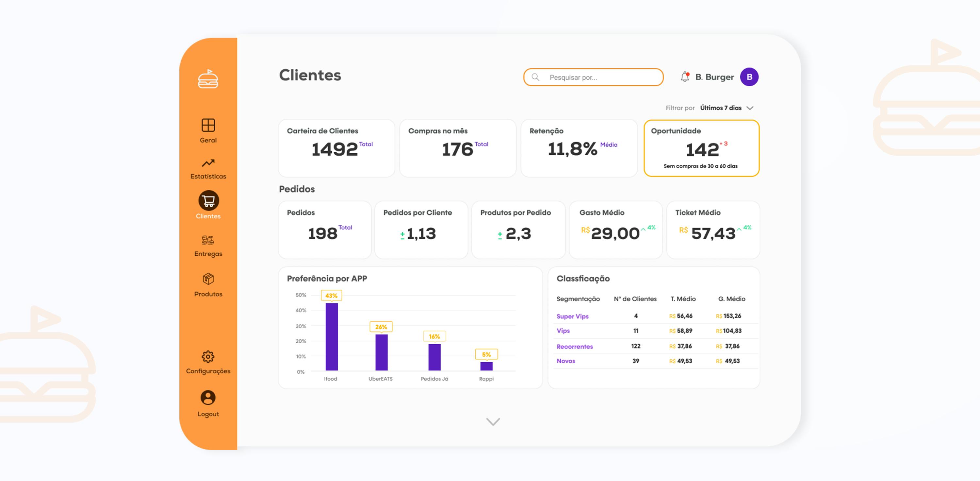Click the R$ 104,83 Vips value

[728, 331]
